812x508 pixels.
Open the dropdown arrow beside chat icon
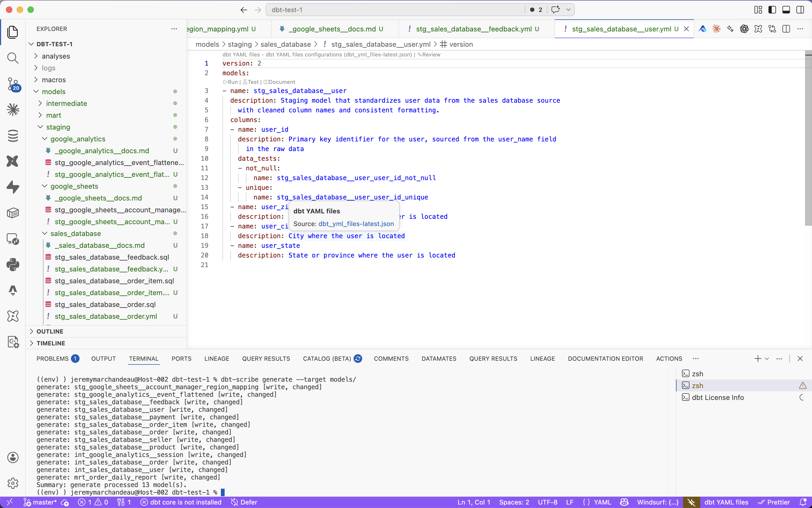tap(568, 10)
